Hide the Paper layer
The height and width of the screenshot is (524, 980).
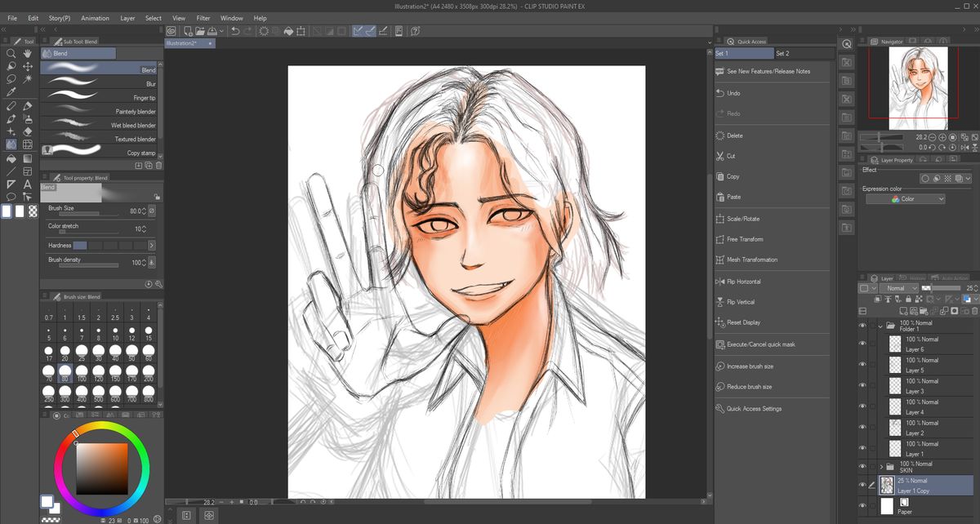(x=862, y=506)
